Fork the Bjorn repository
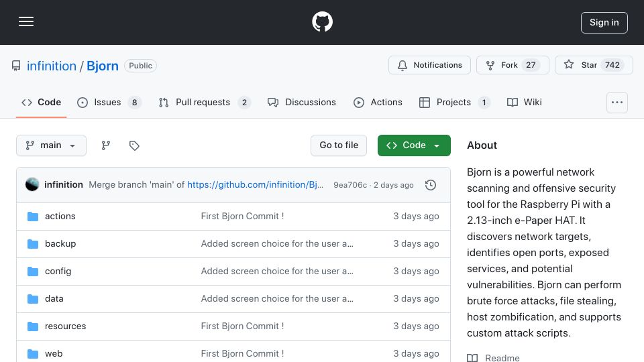 click(x=512, y=65)
